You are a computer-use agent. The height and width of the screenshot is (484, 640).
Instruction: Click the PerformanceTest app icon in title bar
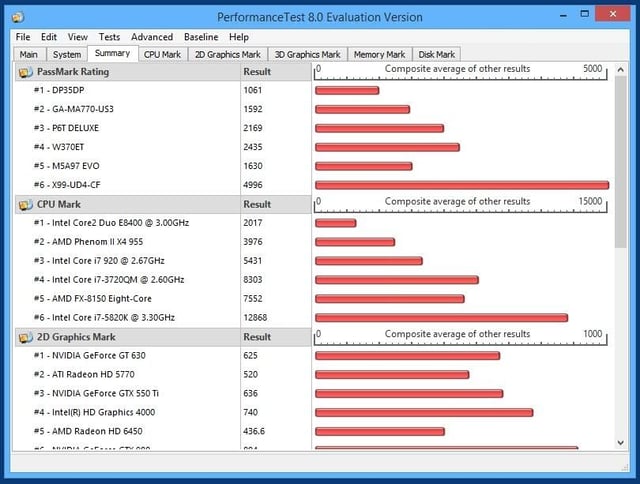point(18,17)
